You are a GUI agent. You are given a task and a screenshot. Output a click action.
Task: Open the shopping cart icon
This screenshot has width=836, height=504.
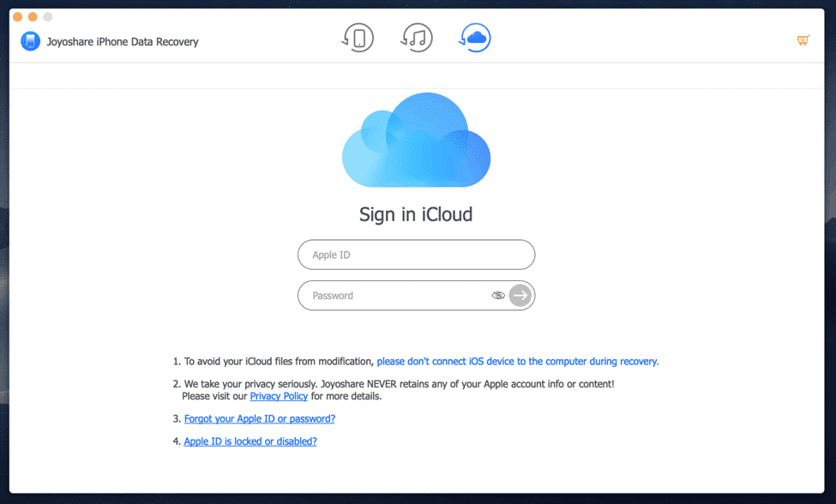(x=803, y=39)
